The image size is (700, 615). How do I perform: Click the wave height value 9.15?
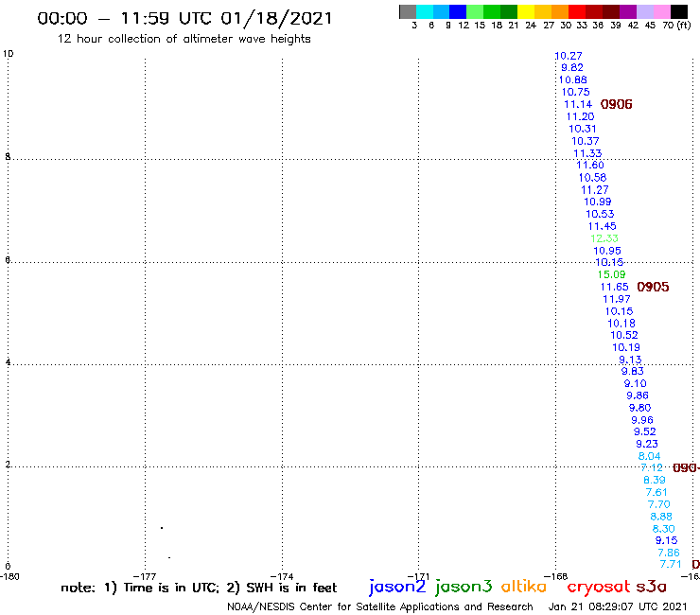tap(667, 541)
